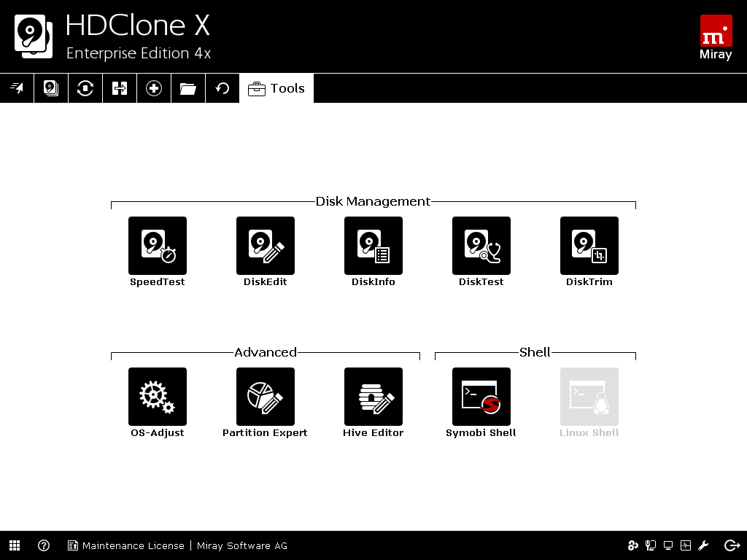The width and height of the screenshot is (747, 560).
Task: Open the monitor display icon in status bar
Action: coord(668,545)
